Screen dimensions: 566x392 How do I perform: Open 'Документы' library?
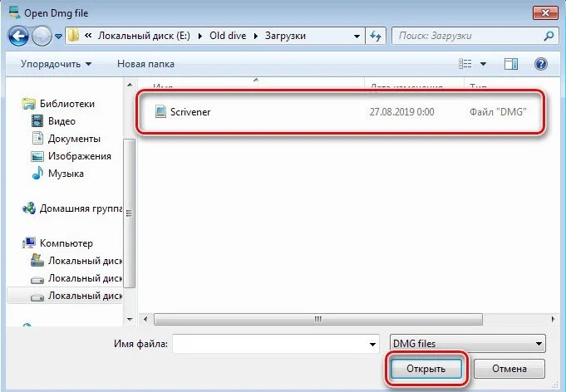pos(66,139)
